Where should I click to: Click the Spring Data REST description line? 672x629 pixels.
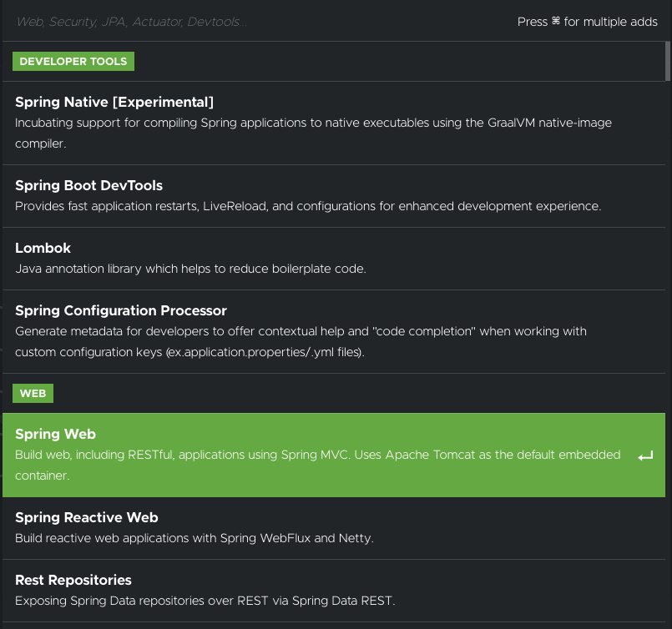click(x=205, y=601)
